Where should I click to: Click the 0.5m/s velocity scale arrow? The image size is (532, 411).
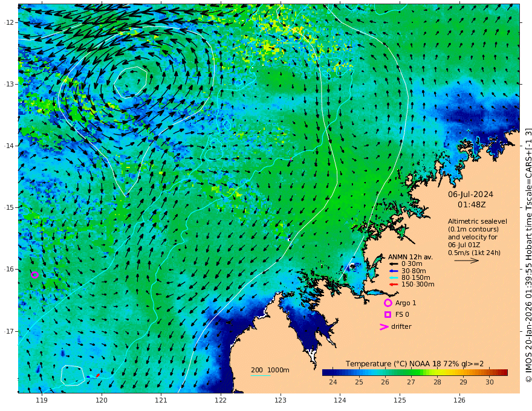(467, 261)
